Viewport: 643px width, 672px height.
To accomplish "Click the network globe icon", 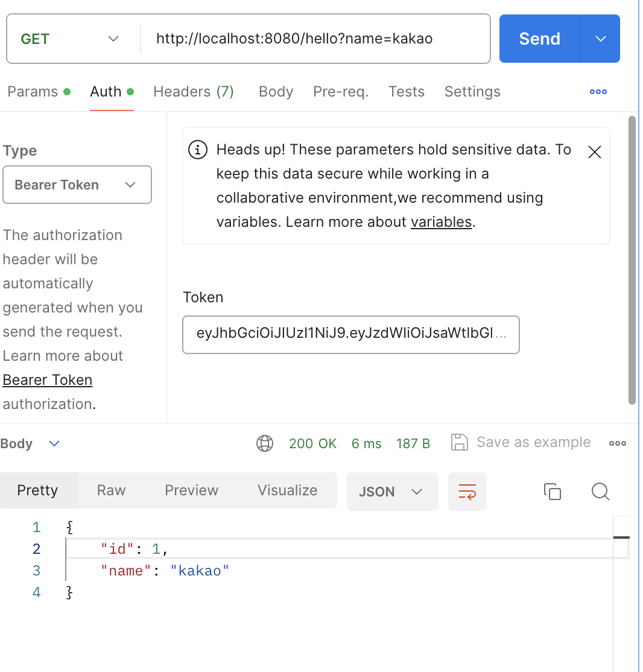I will (265, 443).
